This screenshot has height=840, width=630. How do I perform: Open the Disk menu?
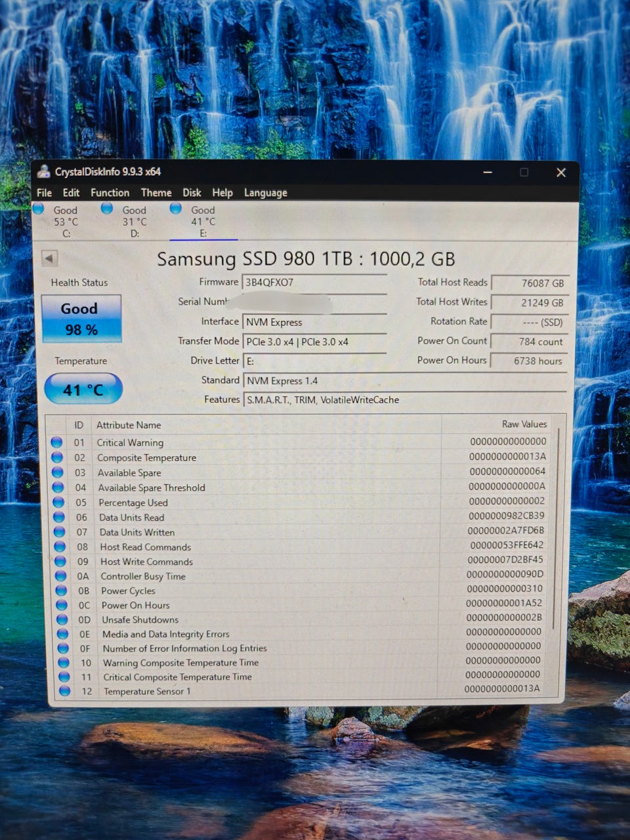(x=192, y=193)
